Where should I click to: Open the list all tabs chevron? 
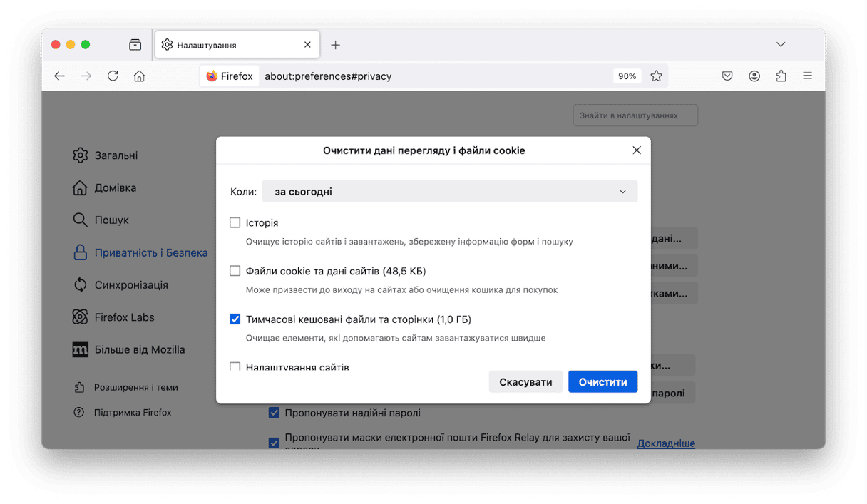tap(780, 44)
